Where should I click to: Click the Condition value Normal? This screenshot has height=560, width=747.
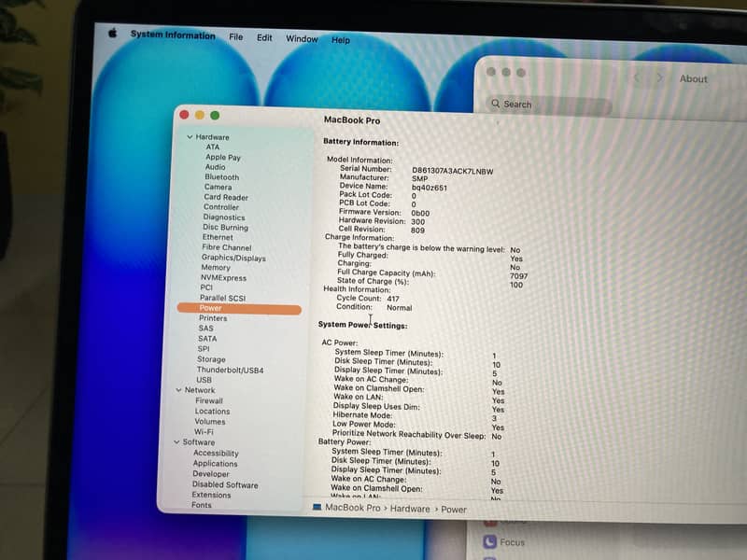[400, 308]
